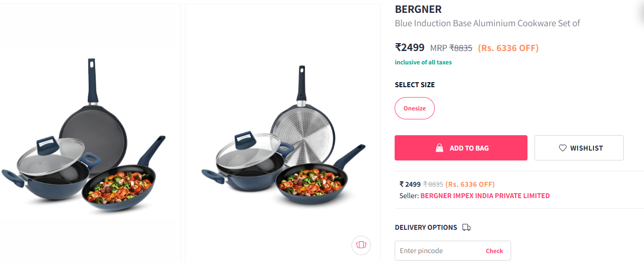
Task: Add the cookware set to bag
Action: pos(461,148)
